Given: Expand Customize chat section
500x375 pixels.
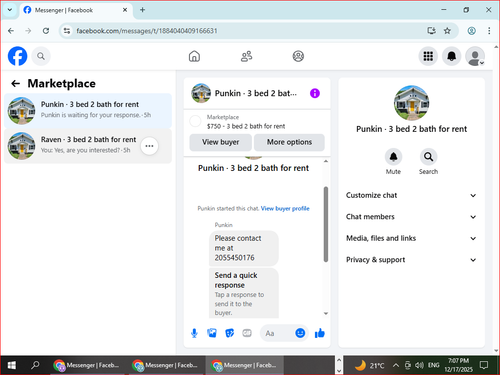Looking at the screenshot, I should click(411, 195).
